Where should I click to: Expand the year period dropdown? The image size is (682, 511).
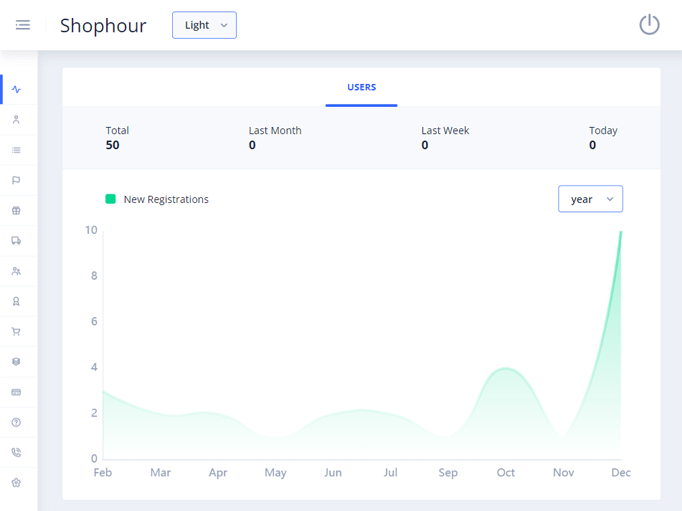590,199
